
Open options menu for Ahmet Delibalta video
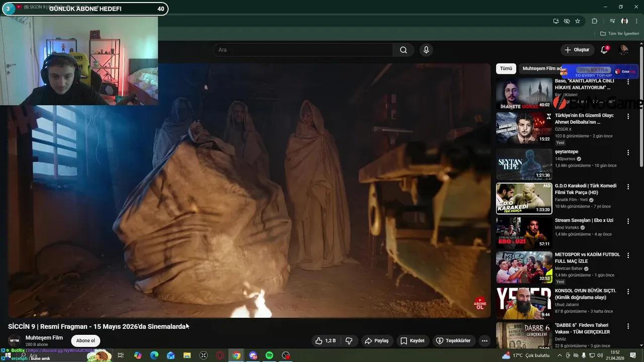pyautogui.click(x=628, y=116)
